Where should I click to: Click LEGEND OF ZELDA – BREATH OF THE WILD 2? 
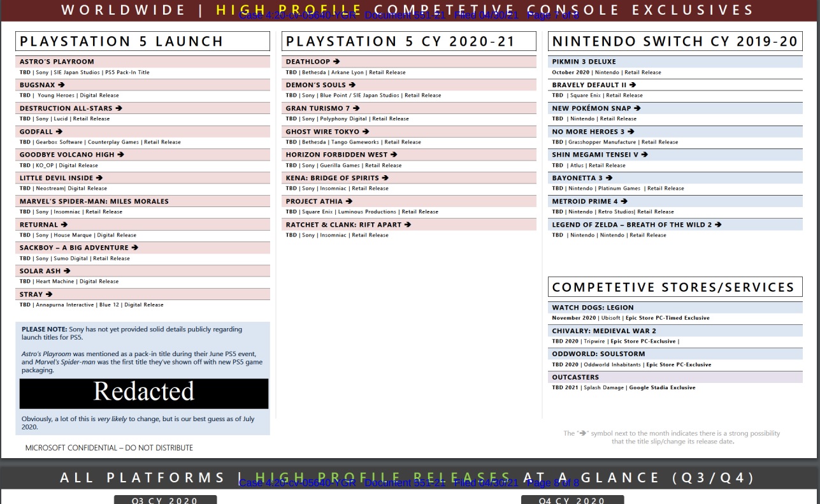click(637, 224)
